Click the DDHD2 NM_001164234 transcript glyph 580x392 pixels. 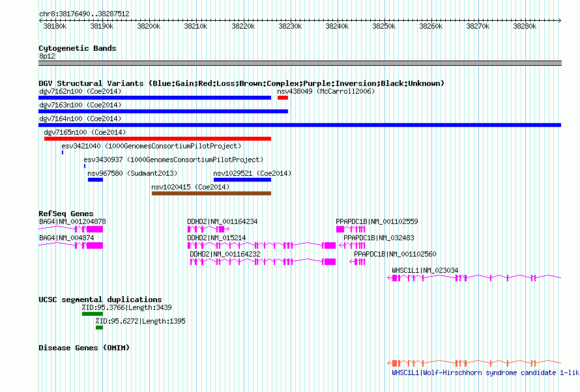tap(209, 229)
